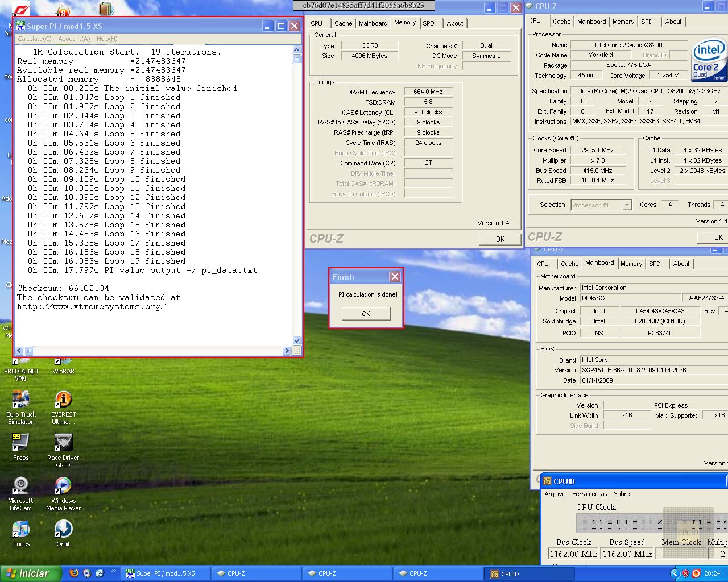
Task: Click Rated FSB value 1660.1 MHz
Action: 598,180
